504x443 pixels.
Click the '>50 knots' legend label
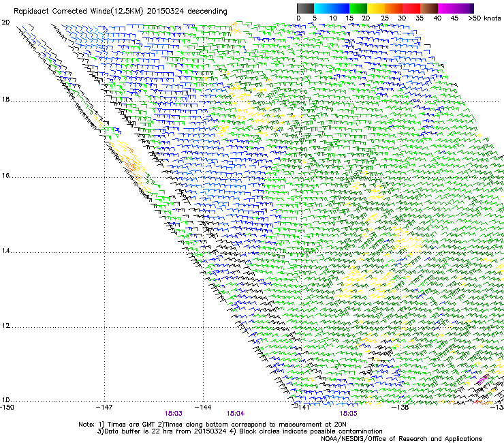click(484, 18)
